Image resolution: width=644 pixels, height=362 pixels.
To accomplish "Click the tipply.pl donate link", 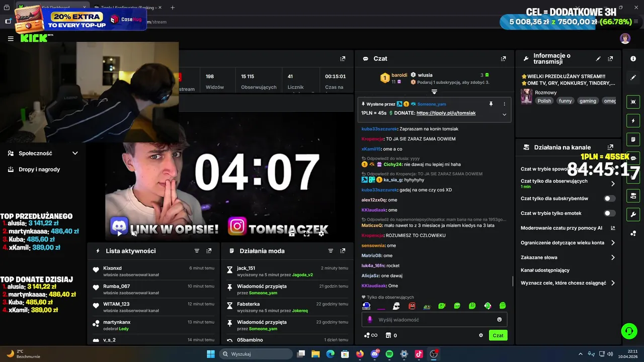I will [446, 113].
